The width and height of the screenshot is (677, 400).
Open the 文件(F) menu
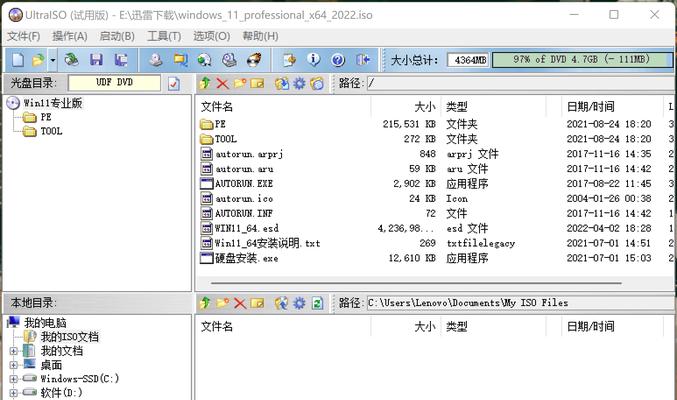[x=23, y=36]
